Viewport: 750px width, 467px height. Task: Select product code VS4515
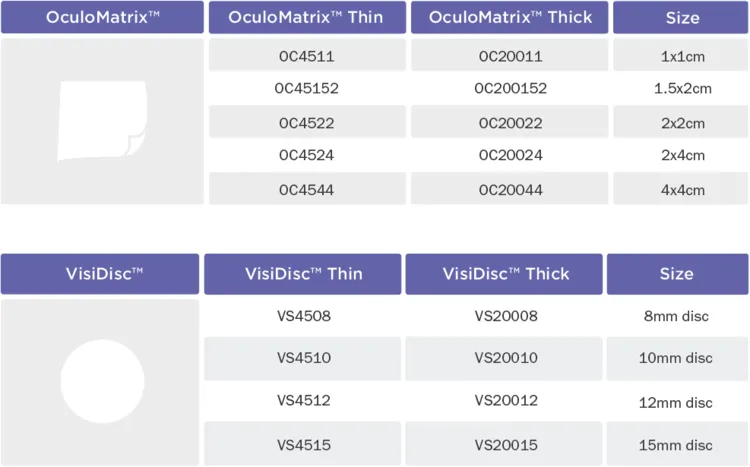(303, 444)
